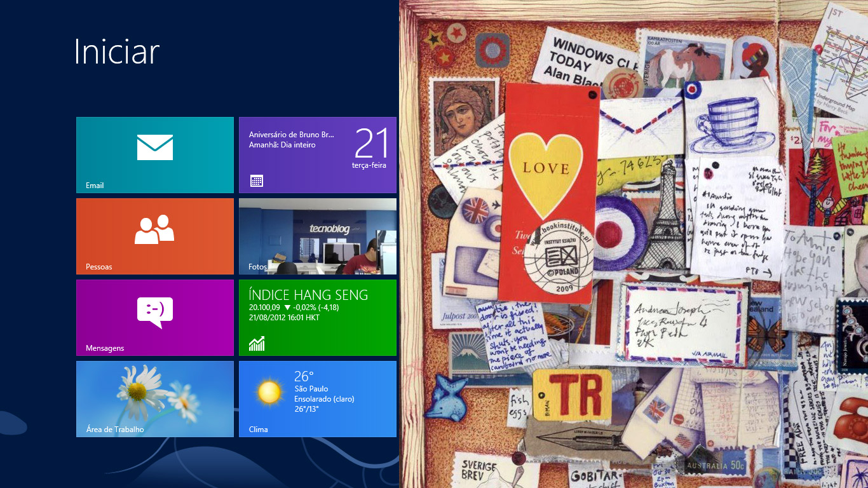
Task: Click the 'Mensagens' tile label
Action: 105,348
